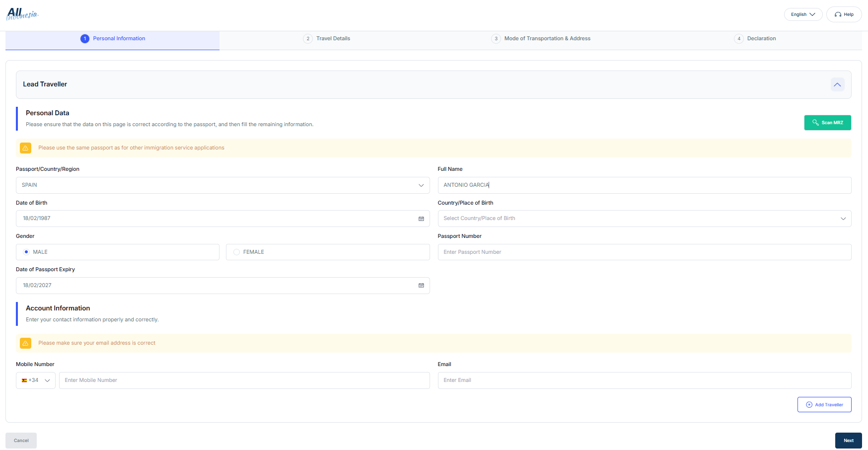The image size is (868, 450).
Task: Open the Date of Birth calendar icon
Action: point(421,219)
